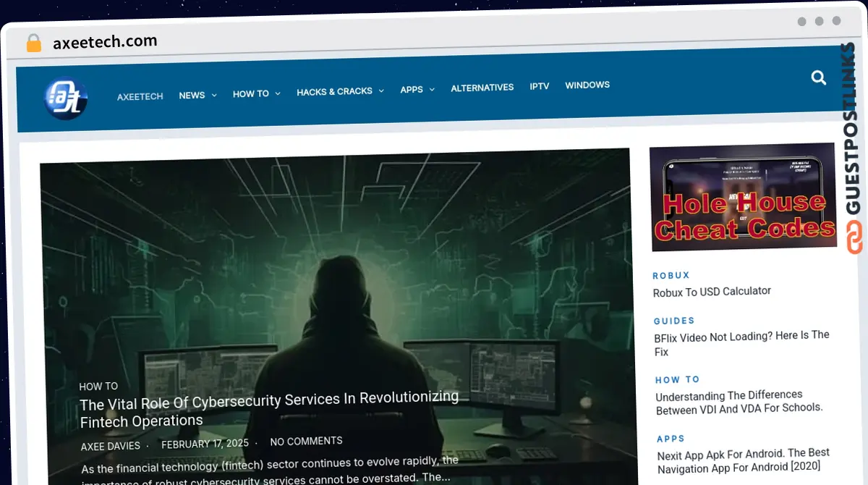
Task: Select the ALTERNATIVES menu item
Action: 482,88
